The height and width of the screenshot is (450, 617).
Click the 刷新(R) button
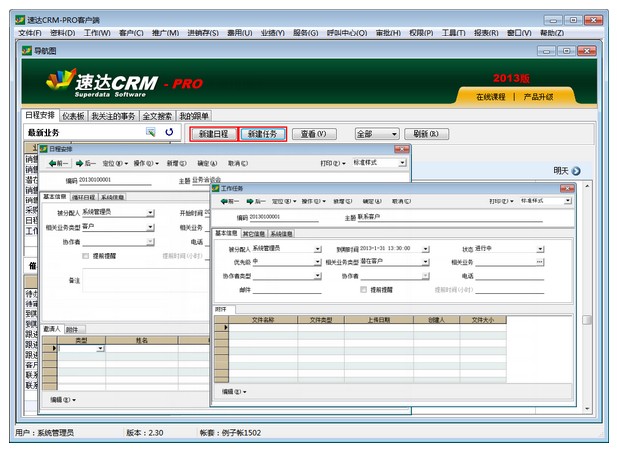[426, 134]
